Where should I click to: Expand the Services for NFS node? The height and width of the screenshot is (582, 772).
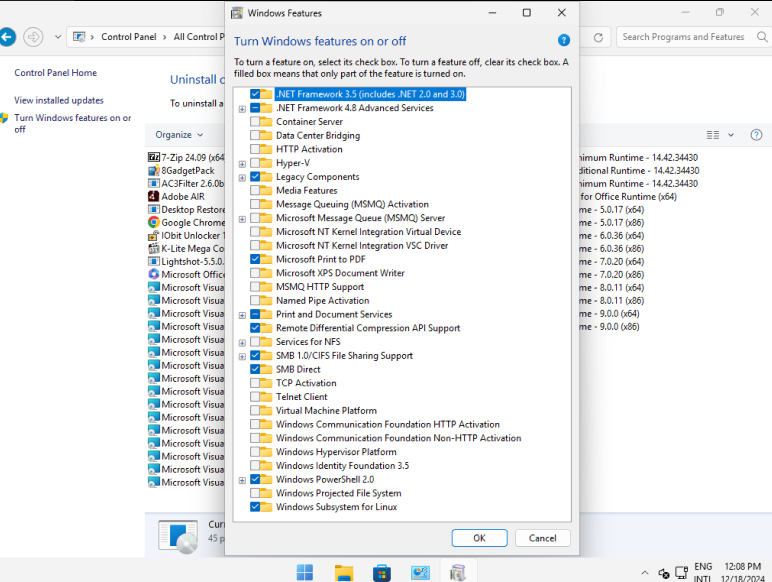pyautogui.click(x=242, y=343)
